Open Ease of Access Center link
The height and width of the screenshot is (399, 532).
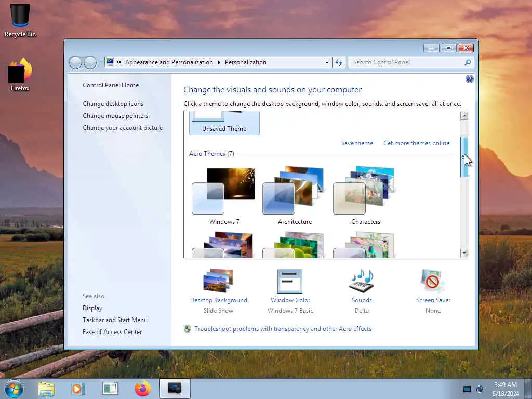click(x=112, y=332)
